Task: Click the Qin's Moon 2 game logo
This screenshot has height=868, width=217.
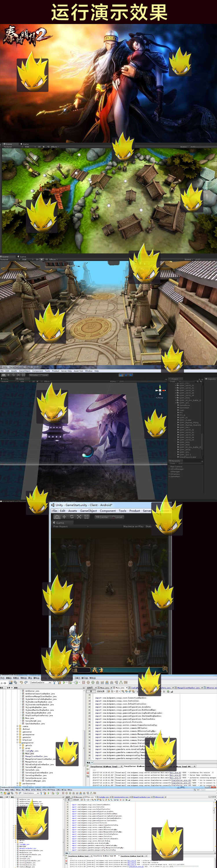Action: click(27, 36)
